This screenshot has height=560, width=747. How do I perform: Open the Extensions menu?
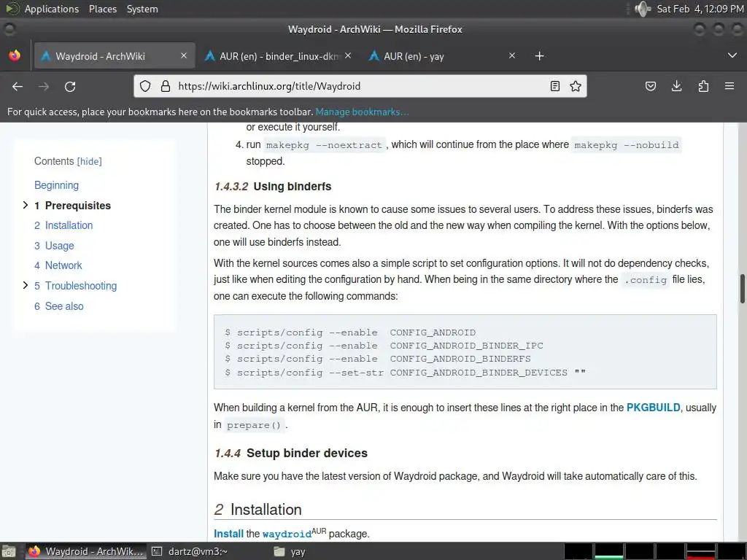703,86
